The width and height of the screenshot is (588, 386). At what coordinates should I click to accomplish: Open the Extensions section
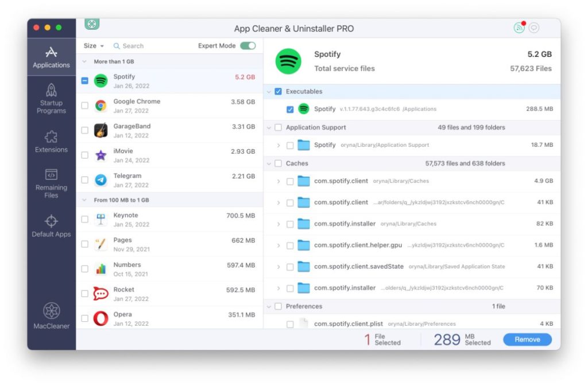pos(51,142)
